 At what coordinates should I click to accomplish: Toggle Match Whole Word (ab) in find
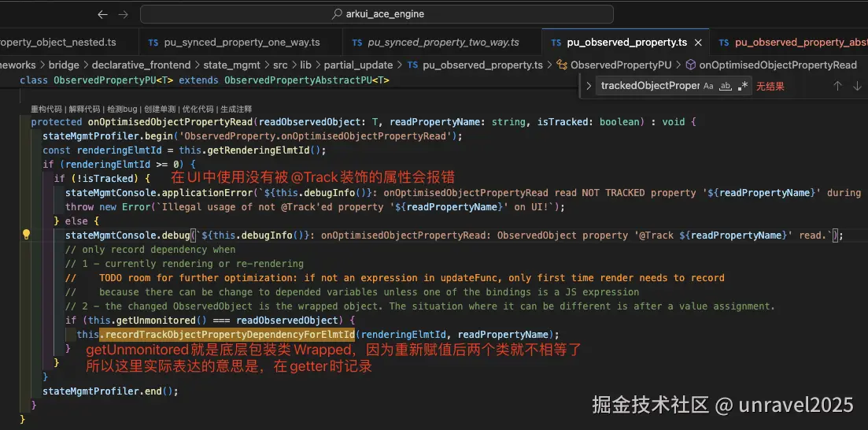click(x=726, y=86)
